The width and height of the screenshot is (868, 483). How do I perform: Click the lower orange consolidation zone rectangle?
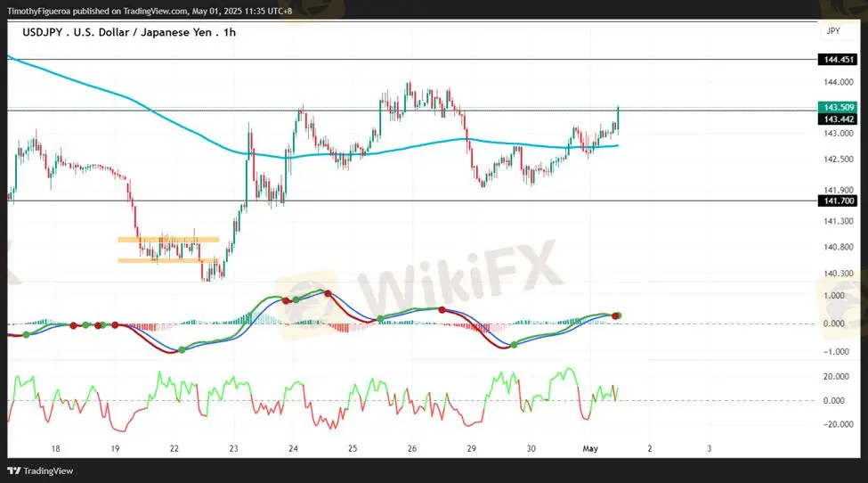click(x=168, y=260)
